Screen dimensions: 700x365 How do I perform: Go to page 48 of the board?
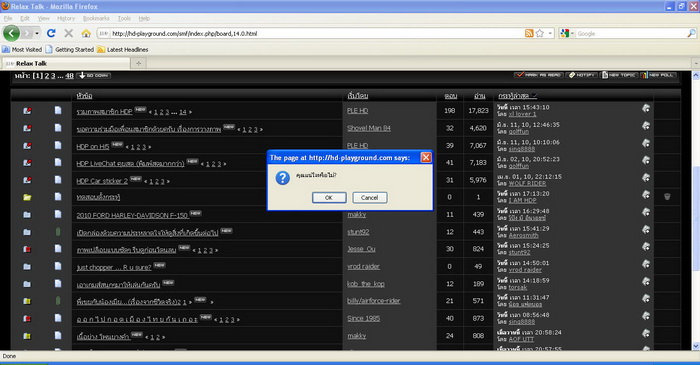point(69,76)
